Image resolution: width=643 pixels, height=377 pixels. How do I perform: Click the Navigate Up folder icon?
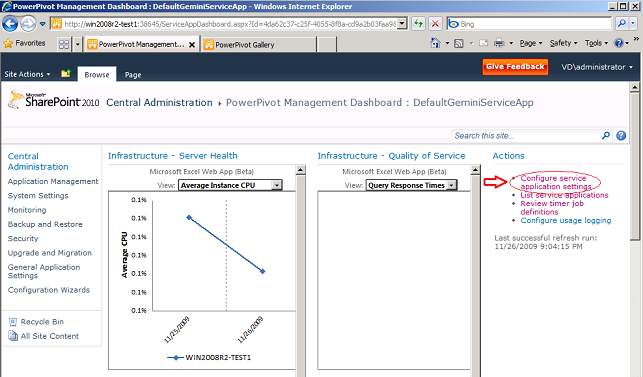click(66, 74)
